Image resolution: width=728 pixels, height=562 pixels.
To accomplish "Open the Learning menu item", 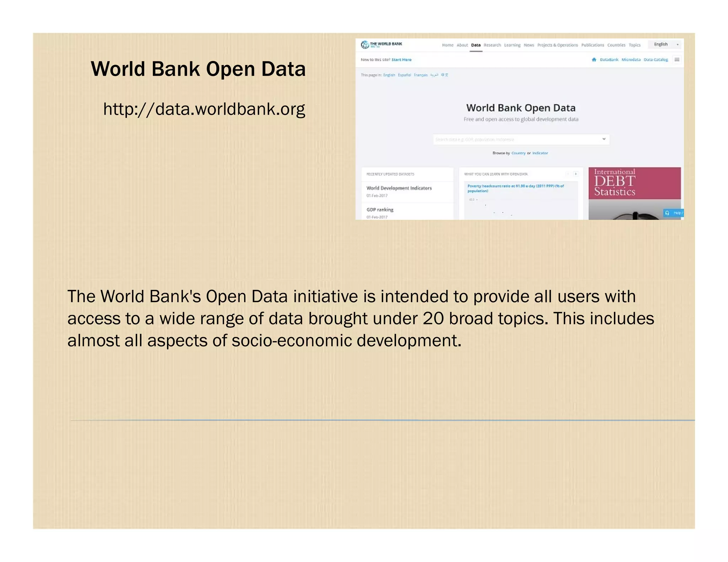I will point(512,45).
